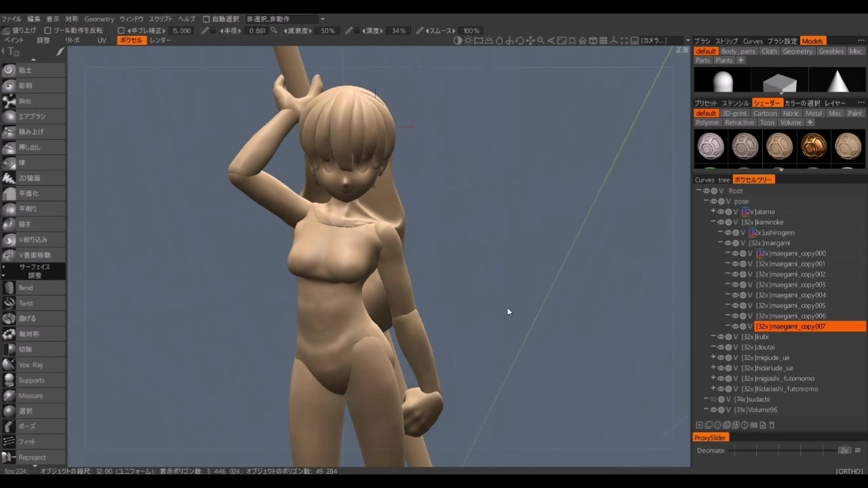The width and height of the screenshot is (868, 488).
Task: Adjust the Decimate proxy slider
Action: [785, 450]
